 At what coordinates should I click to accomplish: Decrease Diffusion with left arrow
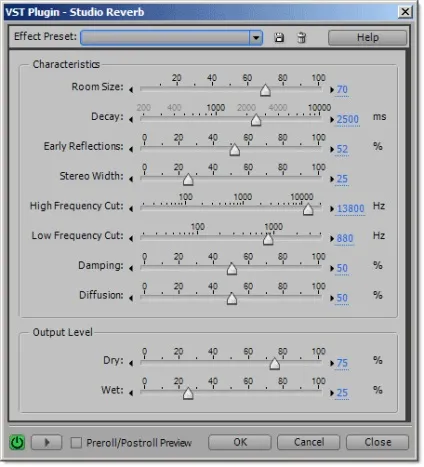[x=131, y=298]
